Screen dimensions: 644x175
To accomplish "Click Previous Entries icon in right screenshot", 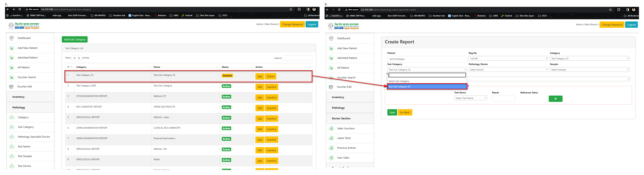I will coord(331,148).
